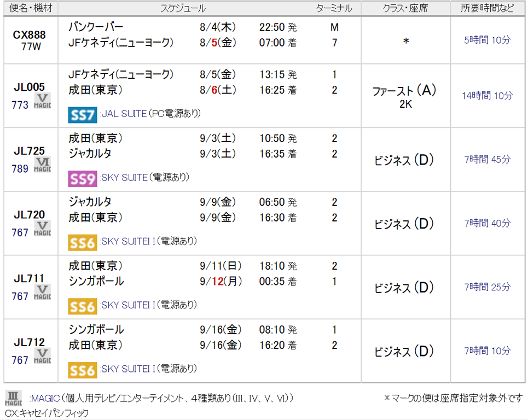Image resolution: width=528 pixels, height=420 pixels.
Task: Open the 767 aircraft link for JL720
Action: (x=20, y=232)
